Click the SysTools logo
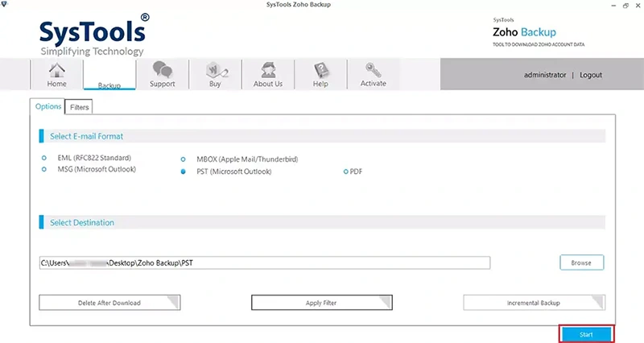The width and height of the screenshot is (644, 343). 94,35
